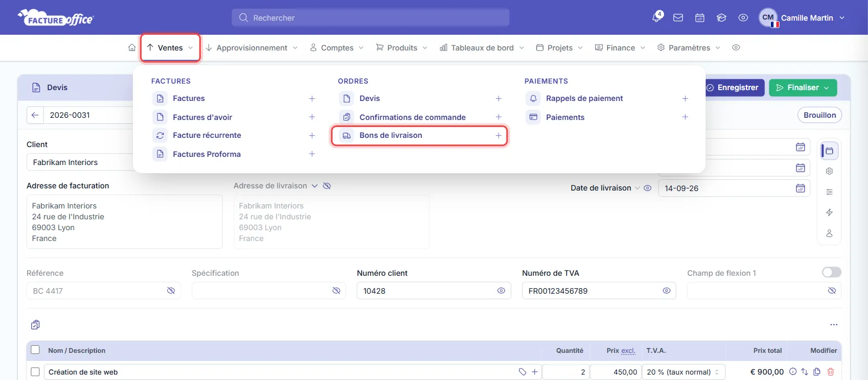Toggle visibility of Champ de flexion 1 field
Screen dimensions: 868x380
[832, 291]
